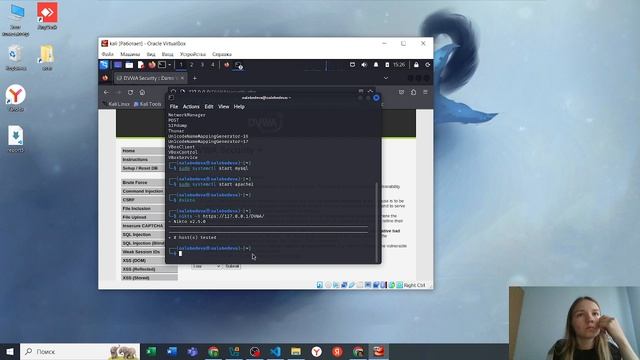640x360 pixels.
Task: Open the notifications bell in Kali panel
Action: click(x=376, y=65)
